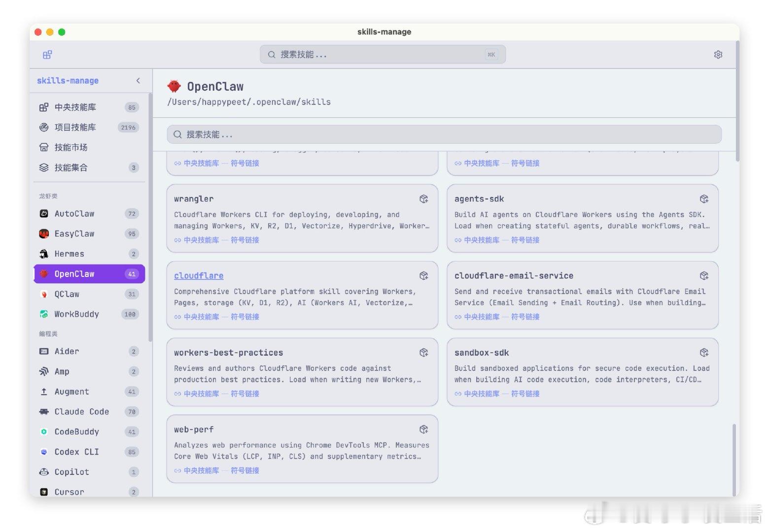The image size is (769, 532).
Task: Click the AutoClaw label in sidebar
Action: click(x=74, y=214)
